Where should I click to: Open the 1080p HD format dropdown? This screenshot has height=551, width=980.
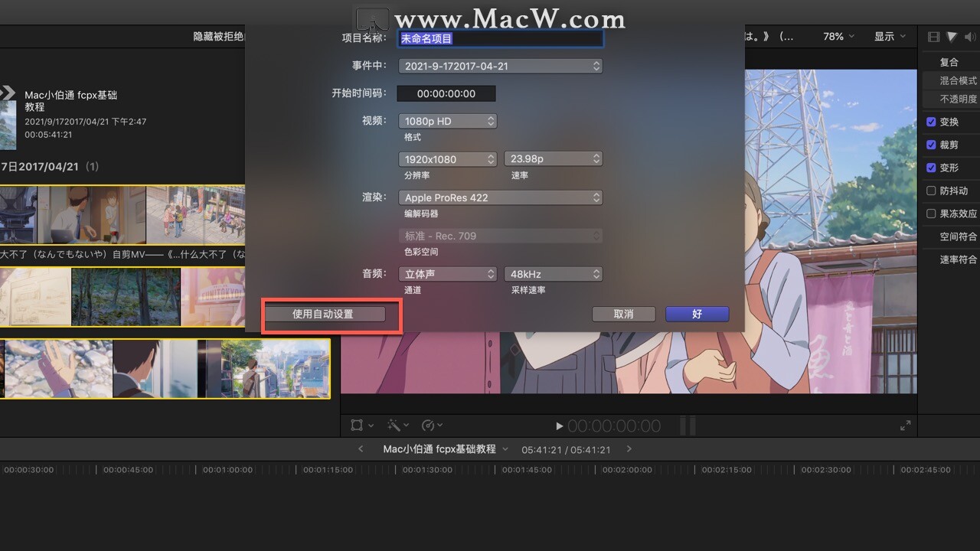pos(448,121)
